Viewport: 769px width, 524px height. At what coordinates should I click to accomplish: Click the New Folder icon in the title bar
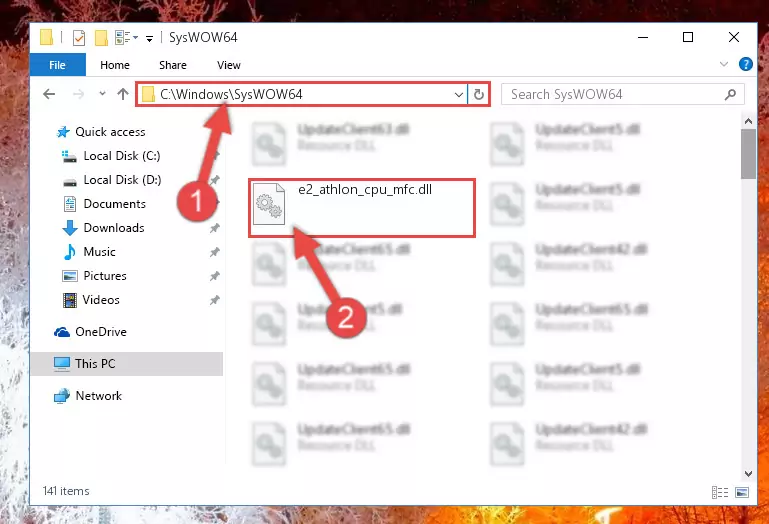point(102,37)
